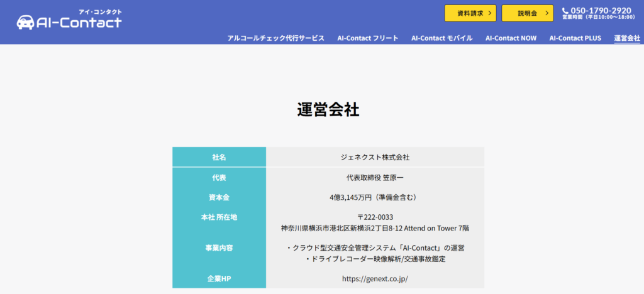Go to アルコールチェック代行サービス menu item
The width and height of the screenshot is (644, 294).
coord(276,38)
